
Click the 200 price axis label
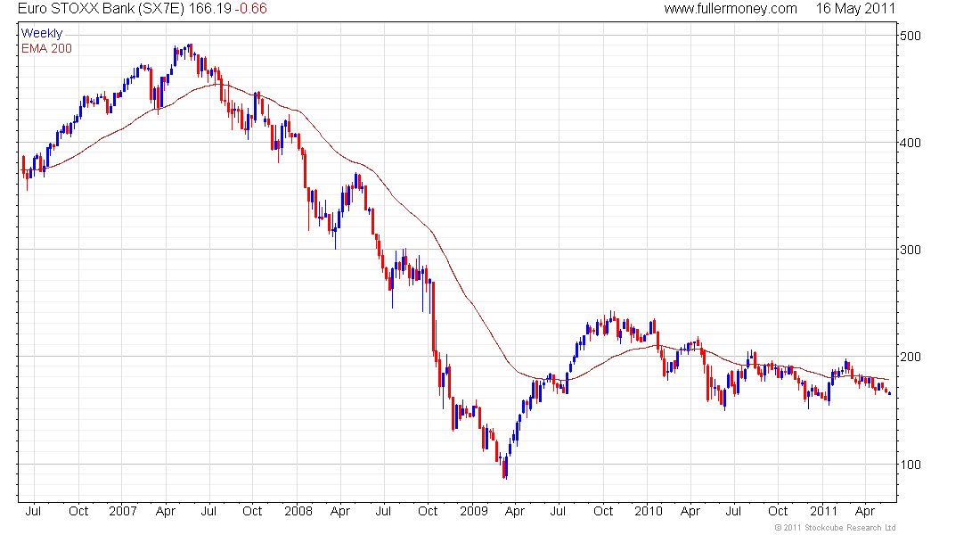pyautogui.click(x=910, y=358)
